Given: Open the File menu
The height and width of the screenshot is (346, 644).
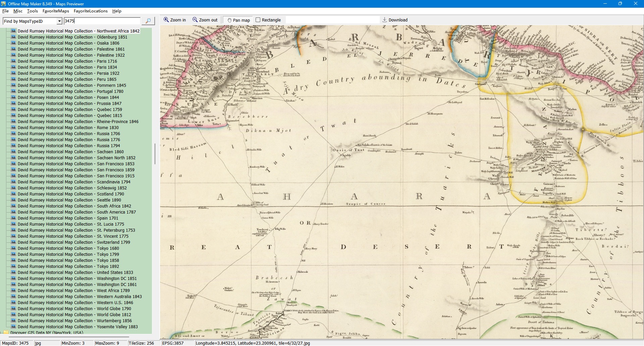Looking at the screenshot, I should [5, 11].
